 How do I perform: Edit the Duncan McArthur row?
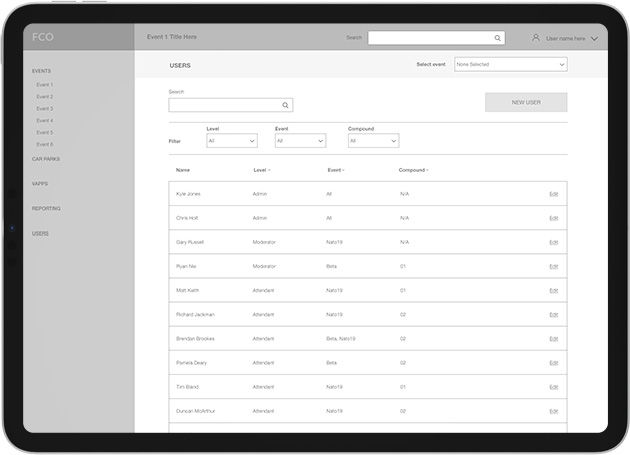[x=554, y=411]
